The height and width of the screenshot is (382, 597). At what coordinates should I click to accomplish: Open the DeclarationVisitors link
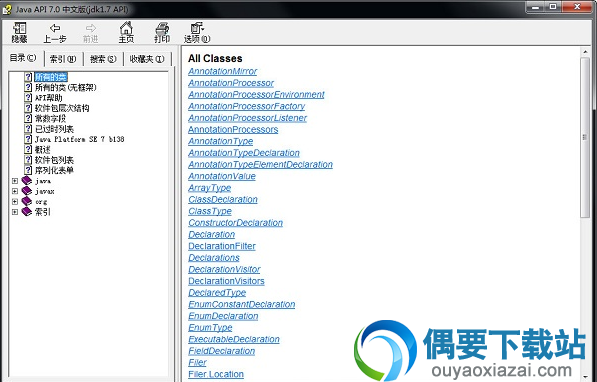tap(227, 281)
